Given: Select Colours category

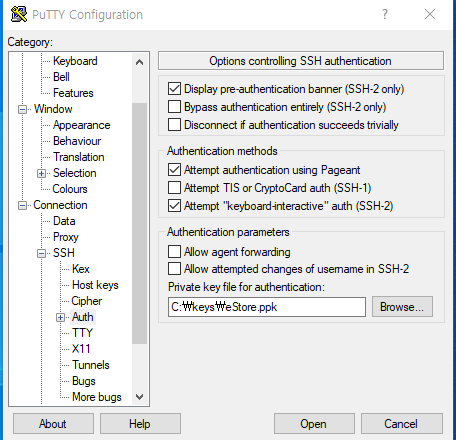Looking at the screenshot, I should pyautogui.click(x=70, y=189).
